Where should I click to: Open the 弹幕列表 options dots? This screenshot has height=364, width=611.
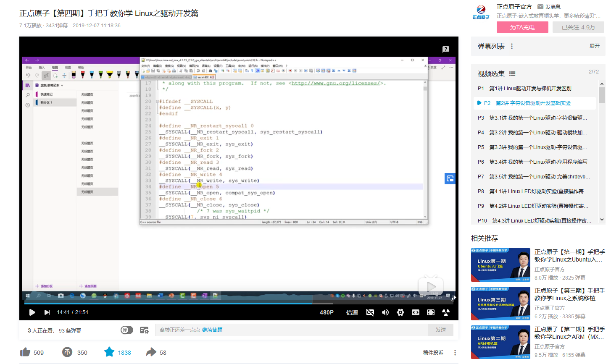(x=512, y=46)
